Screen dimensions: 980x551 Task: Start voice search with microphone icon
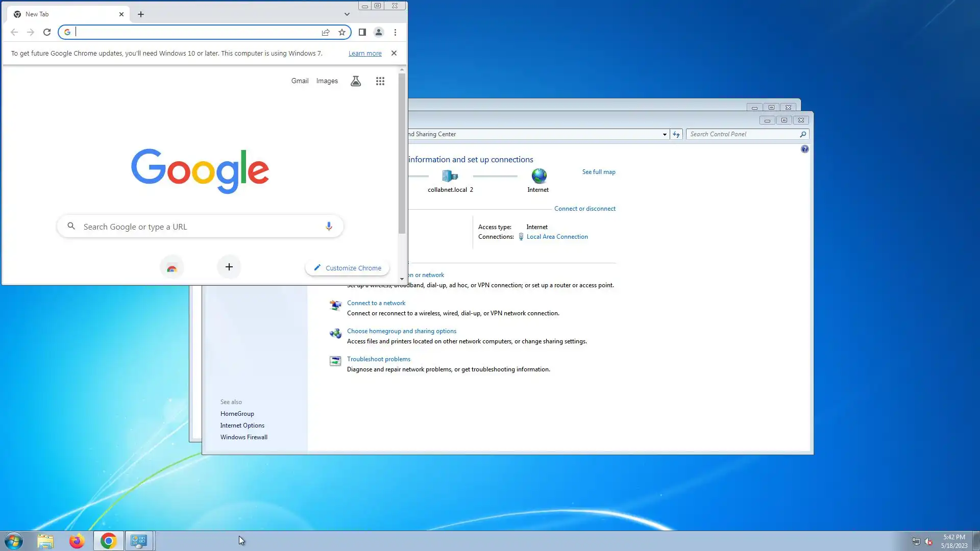point(329,226)
